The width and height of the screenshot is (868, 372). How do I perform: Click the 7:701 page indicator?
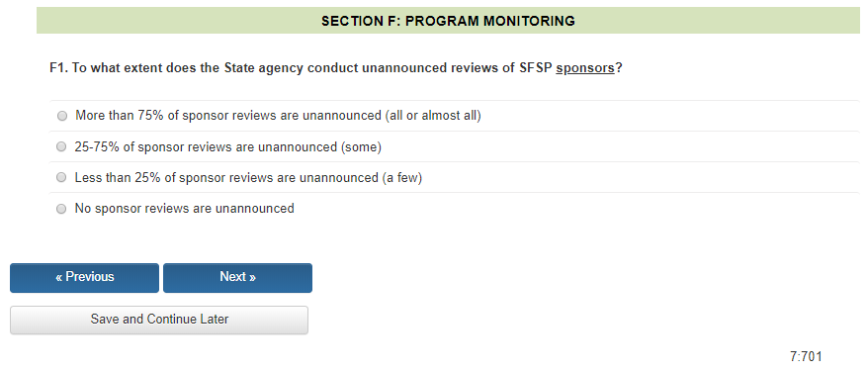click(x=806, y=356)
